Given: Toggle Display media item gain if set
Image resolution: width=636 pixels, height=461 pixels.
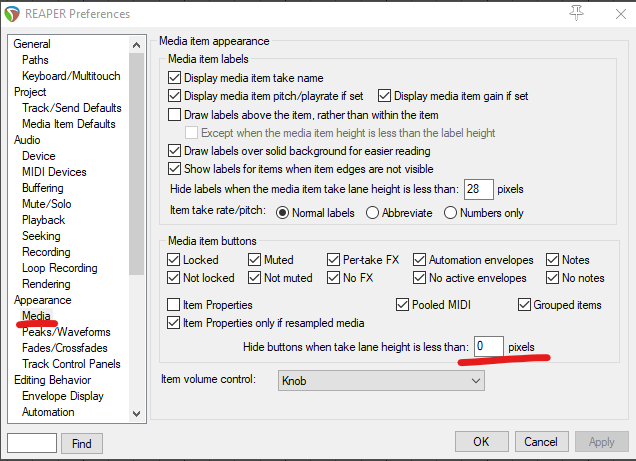Looking at the screenshot, I should (384, 96).
